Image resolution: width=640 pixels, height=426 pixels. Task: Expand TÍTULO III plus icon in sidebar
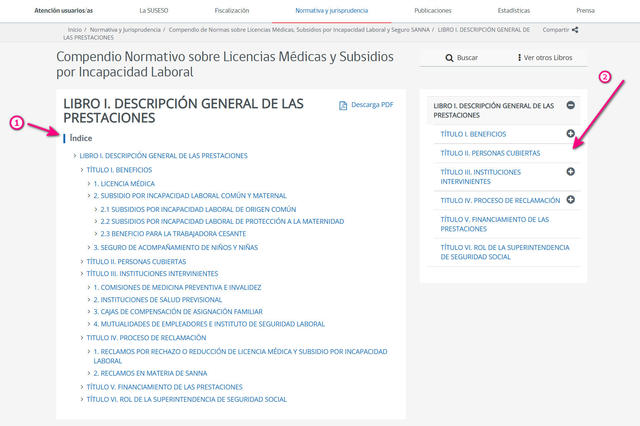tap(570, 172)
